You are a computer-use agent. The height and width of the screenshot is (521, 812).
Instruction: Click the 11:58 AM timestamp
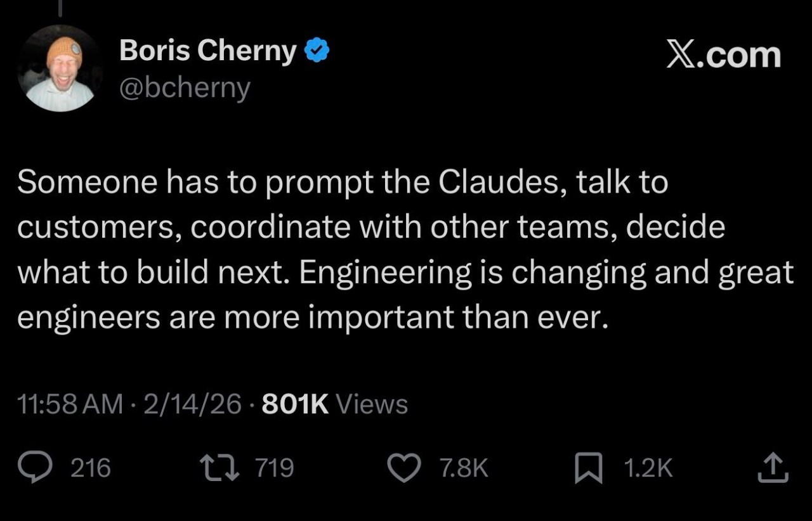[71, 404]
